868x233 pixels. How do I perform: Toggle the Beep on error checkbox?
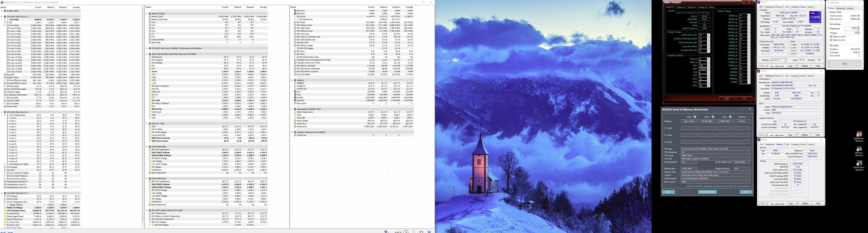[x=831, y=36]
